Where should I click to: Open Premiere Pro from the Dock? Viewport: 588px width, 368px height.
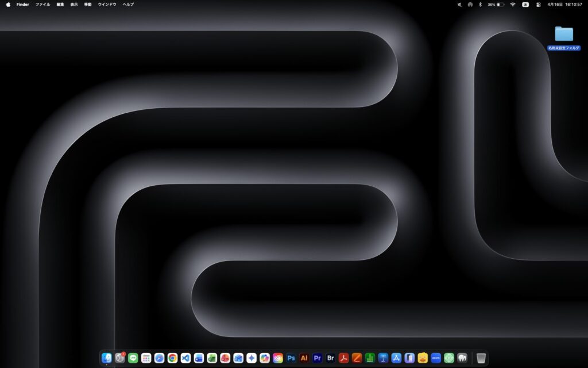pos(317,358)
